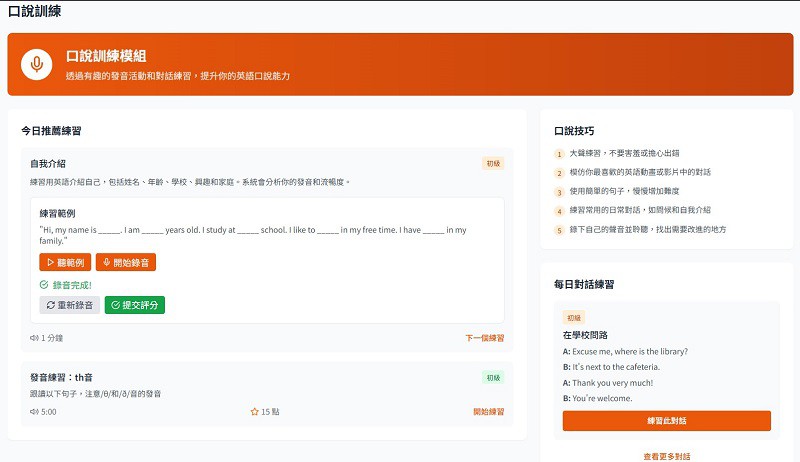Play the sample with 聽範例 button
This screenshot has width=800, height=462.
pyautogui.click(x=65, y=263)
